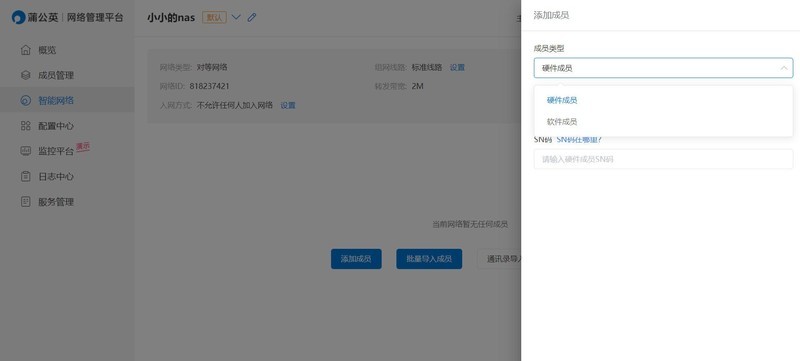Click the 默认 tag beside network name
Screen dimensions: 800x361
pos(214,17)
